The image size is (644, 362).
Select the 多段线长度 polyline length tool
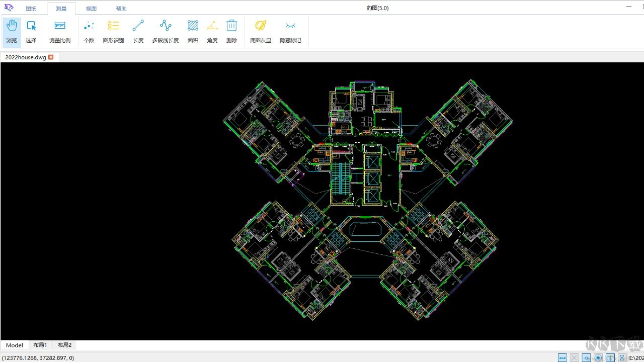pos(166,32)
